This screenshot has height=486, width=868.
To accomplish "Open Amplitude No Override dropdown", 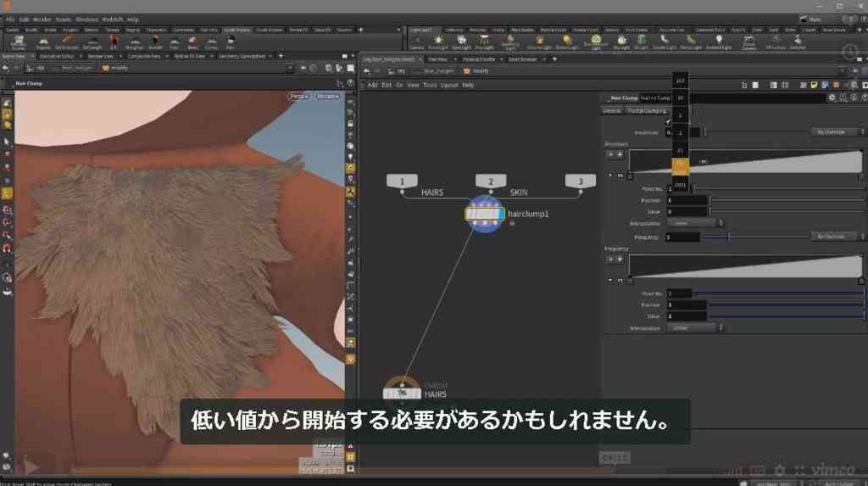I will 837,132.
